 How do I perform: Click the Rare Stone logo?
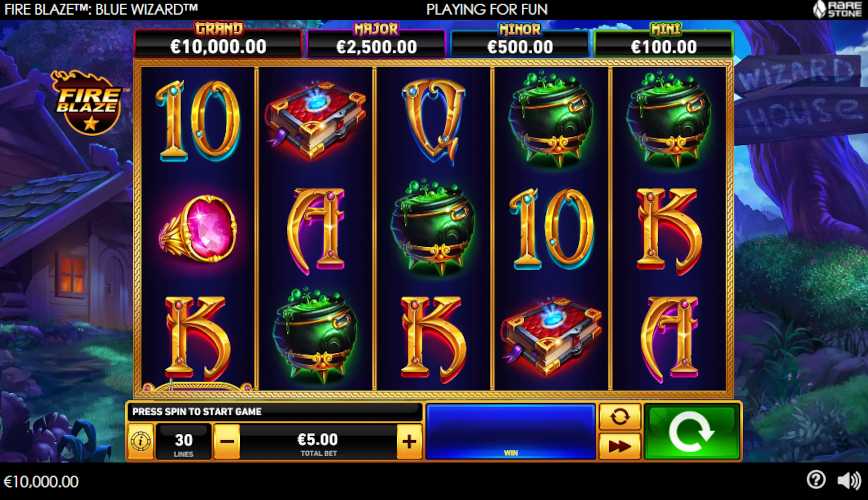pyautogui.click(x=836, y=9)
